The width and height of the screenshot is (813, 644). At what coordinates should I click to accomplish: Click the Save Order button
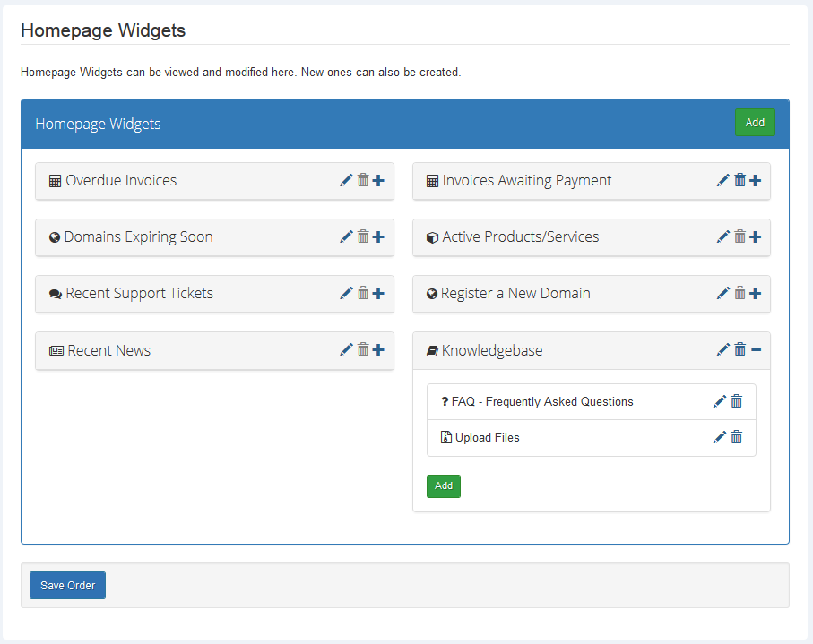coord(67,586)
